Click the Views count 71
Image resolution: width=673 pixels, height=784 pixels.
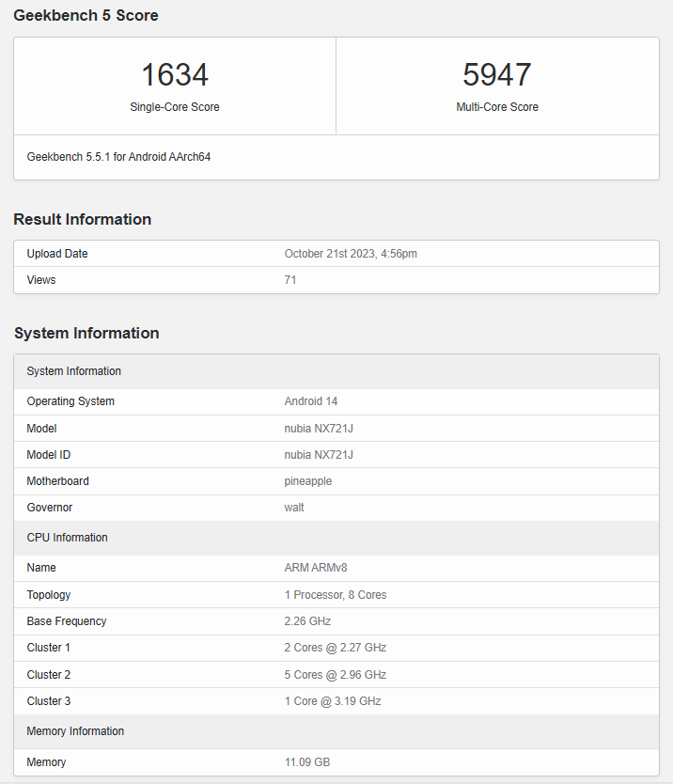[x=290, y=280]
